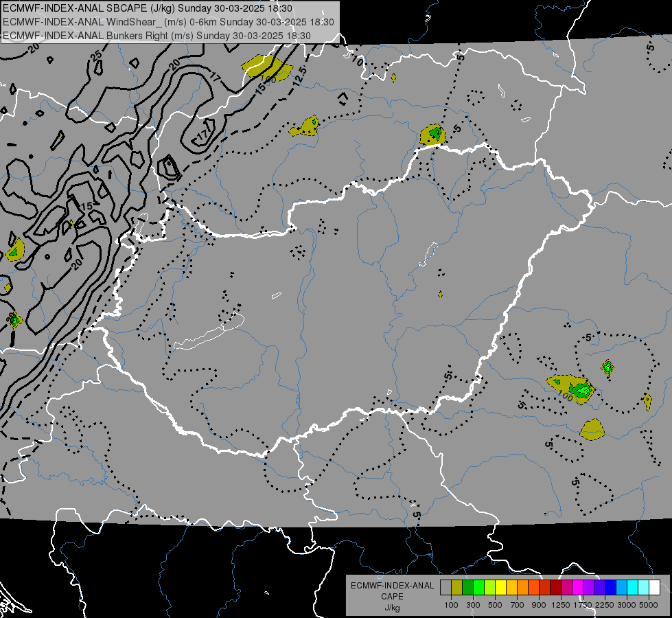This screenshot has width=672, height=618.
Task: Click the 5000 legend tick label
Action: pos(649,605)
